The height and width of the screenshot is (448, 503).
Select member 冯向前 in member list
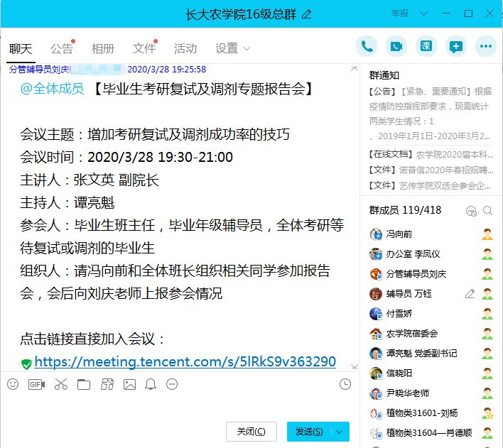pos(399,234)
